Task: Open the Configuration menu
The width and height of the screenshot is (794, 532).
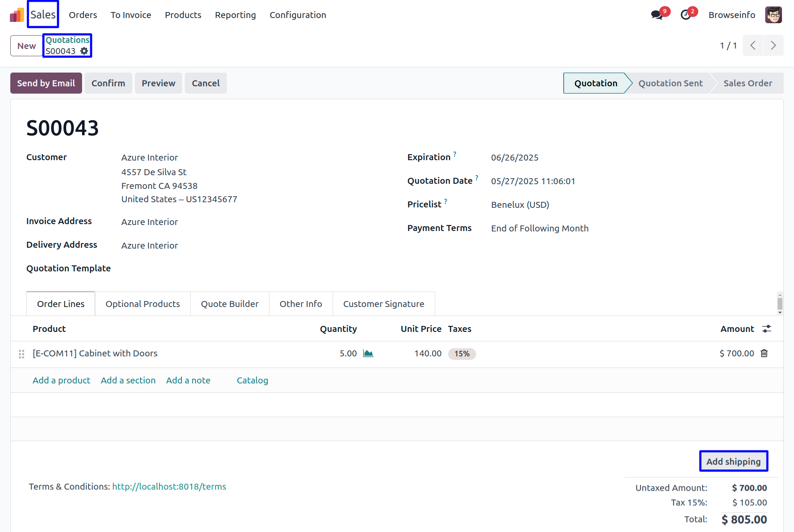Action: point(298,15)
